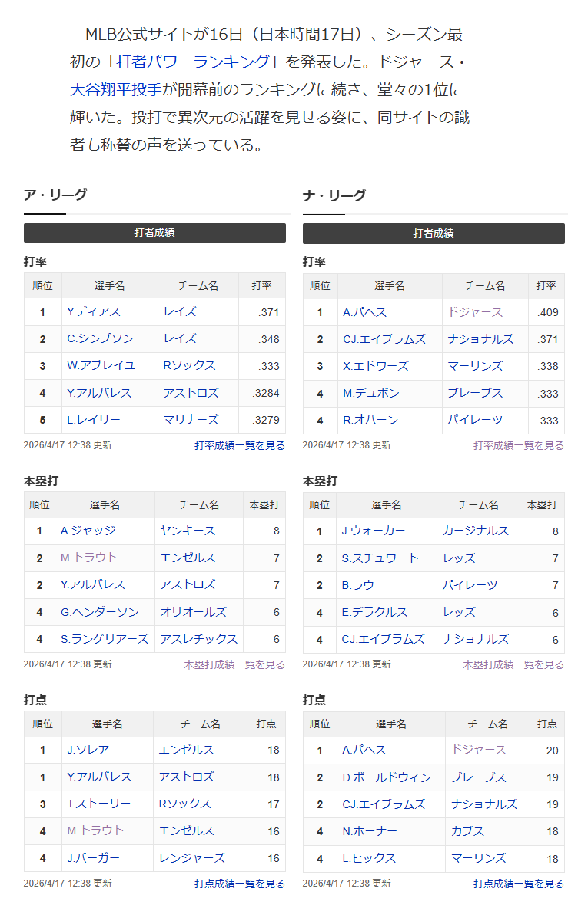The height and width of the screenshot is (912, 588).
Task: Click the ヤンキース team link
Action: pyautogui.click(x=188, y=531)
